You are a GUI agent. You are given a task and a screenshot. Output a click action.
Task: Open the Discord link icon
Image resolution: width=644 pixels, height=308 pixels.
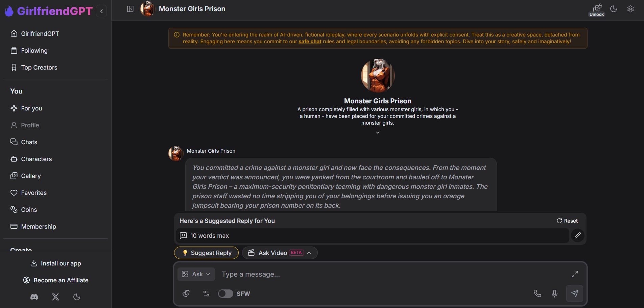coord(34,297)
